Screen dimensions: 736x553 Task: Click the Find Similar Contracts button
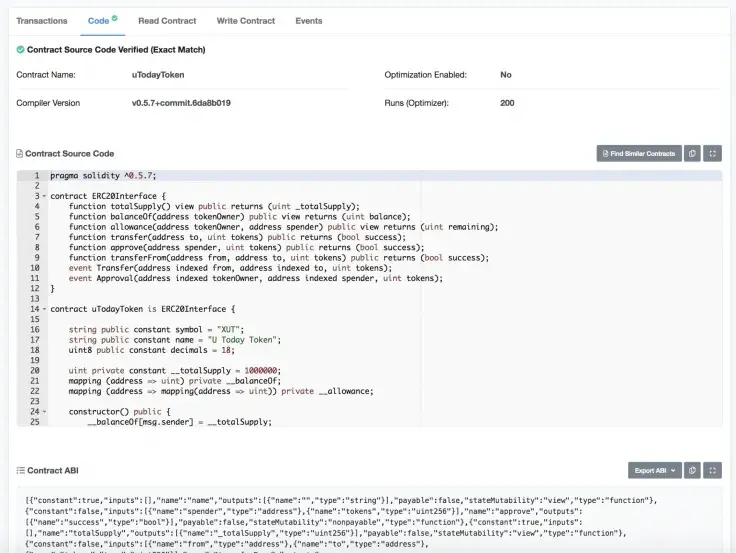(639, 154)
